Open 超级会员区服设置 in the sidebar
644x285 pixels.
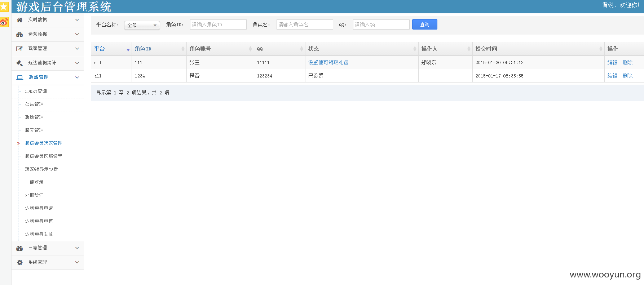click(44, 156)
